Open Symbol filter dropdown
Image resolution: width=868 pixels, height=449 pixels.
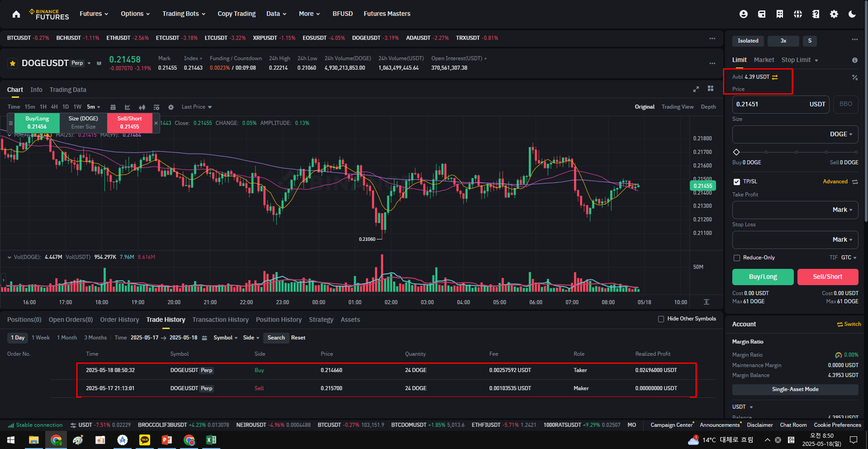225,337
